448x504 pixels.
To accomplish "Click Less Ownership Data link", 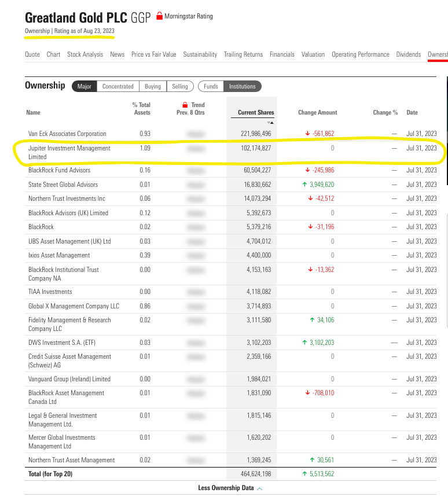I will pos(226,488).
